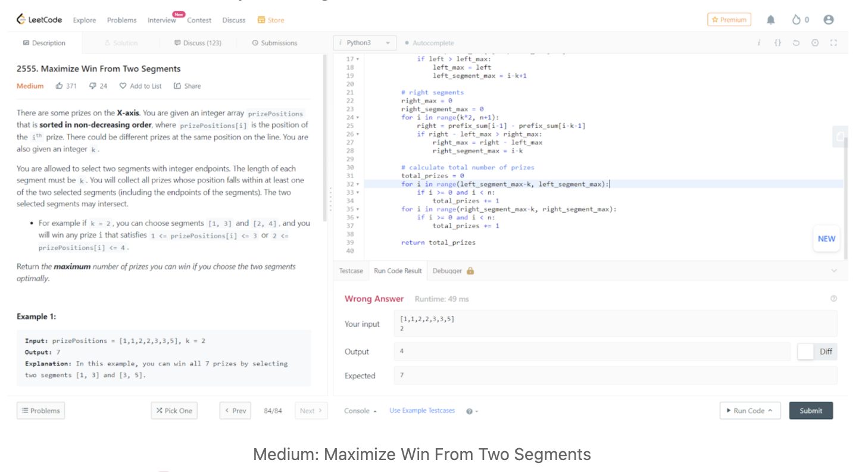Enter fullscreen editor mode icon
The width and height of the screenshot is (868, 472).
(833, 43)
